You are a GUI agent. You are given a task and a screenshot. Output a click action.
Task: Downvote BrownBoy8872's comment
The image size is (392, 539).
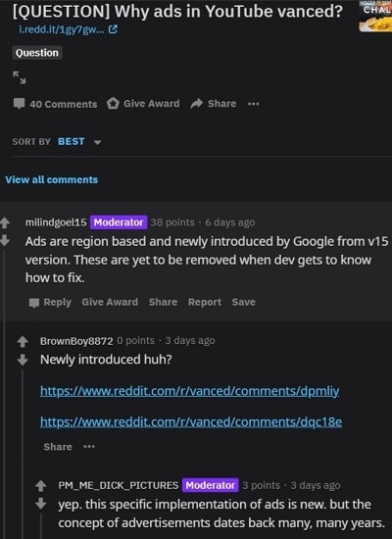coord(23,360)
